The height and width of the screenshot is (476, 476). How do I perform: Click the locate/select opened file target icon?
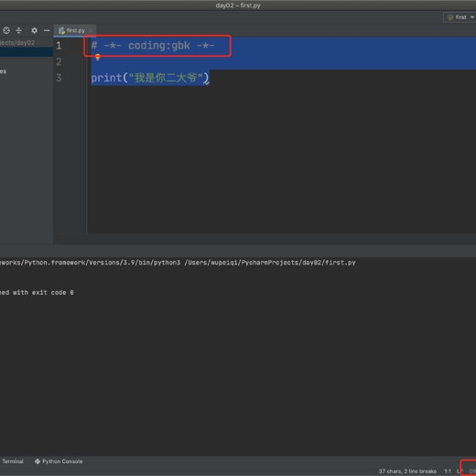point(6,30)
